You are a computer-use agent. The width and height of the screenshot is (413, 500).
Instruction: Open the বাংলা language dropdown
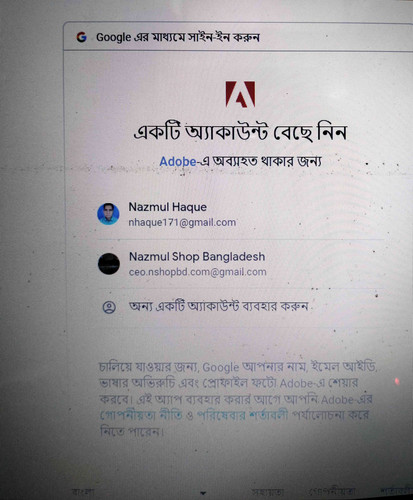pyautogui.click(x=139, y=492)
